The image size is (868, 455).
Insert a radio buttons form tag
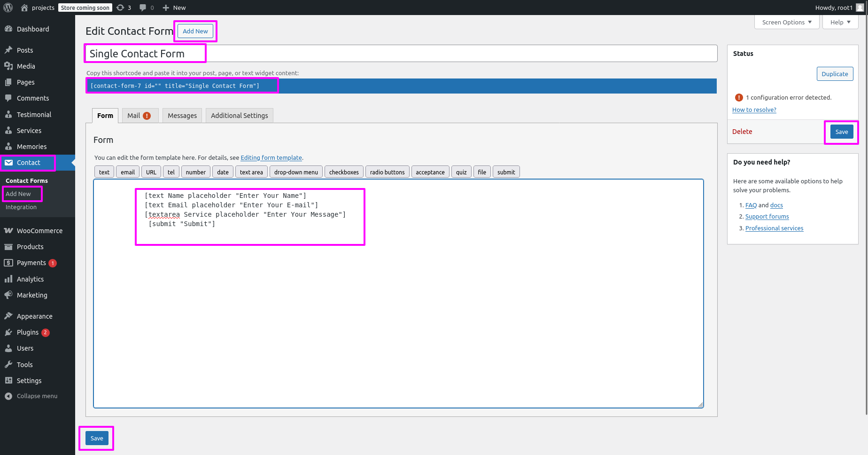point(387,172)
